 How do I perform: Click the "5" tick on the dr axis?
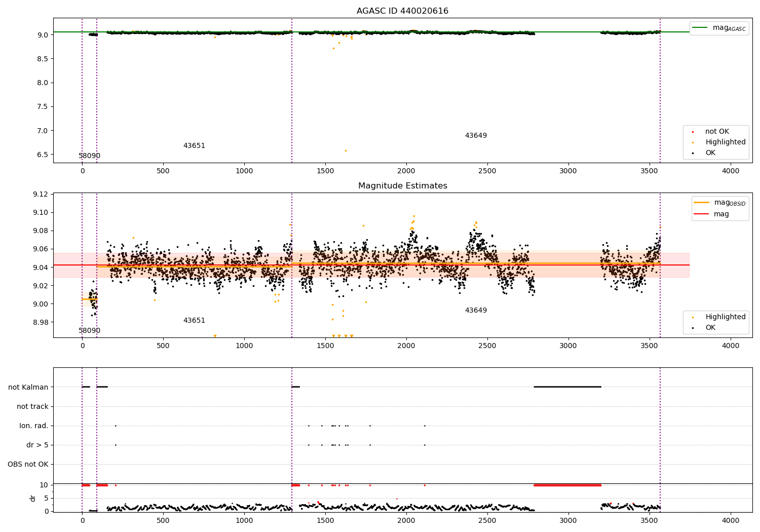click(x=47, y=498)
